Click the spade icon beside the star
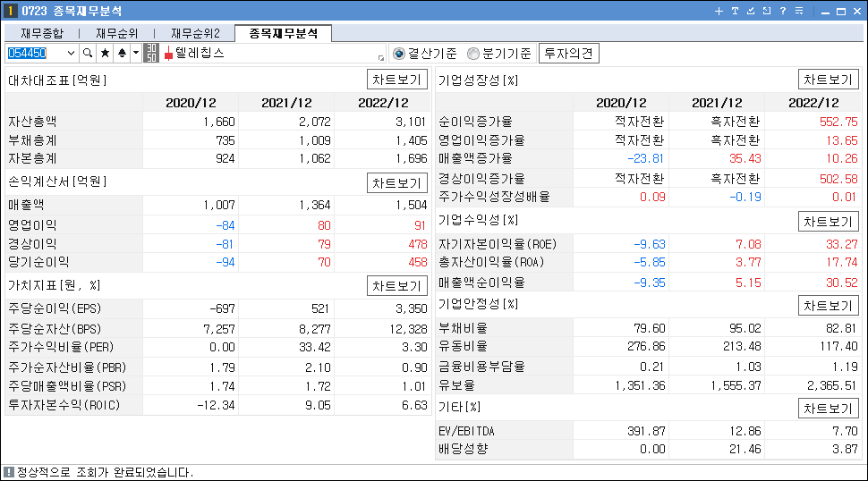Screen dimensions: 868x481 122,53
